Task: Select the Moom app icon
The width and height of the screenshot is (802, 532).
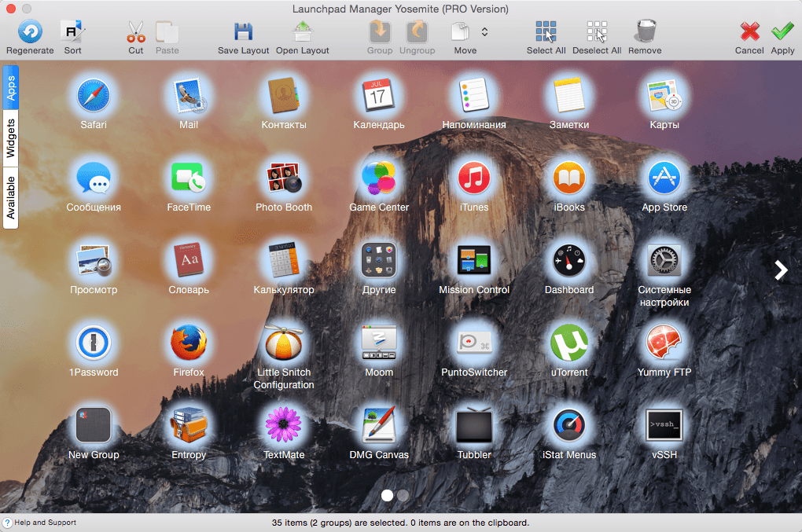Action: point(378,343)
